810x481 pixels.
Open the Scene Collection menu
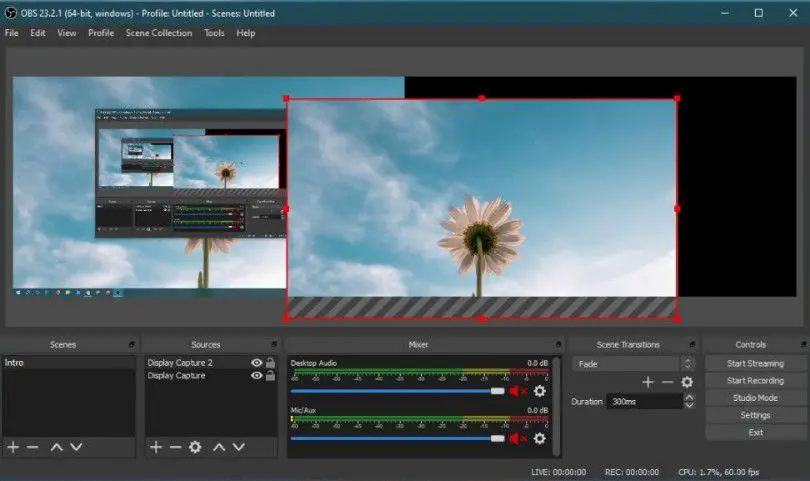coord(158,33)
